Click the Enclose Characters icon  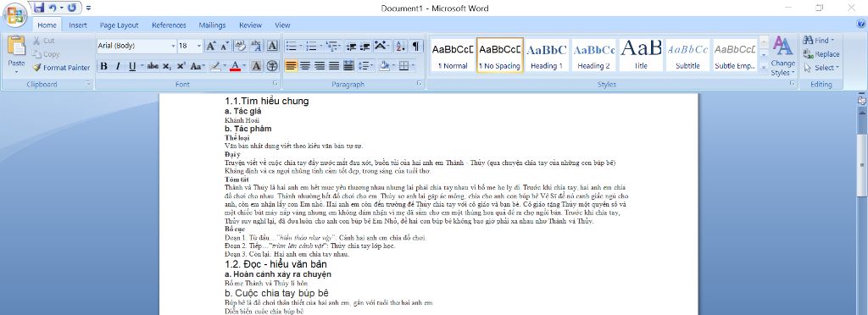point(272,66)
